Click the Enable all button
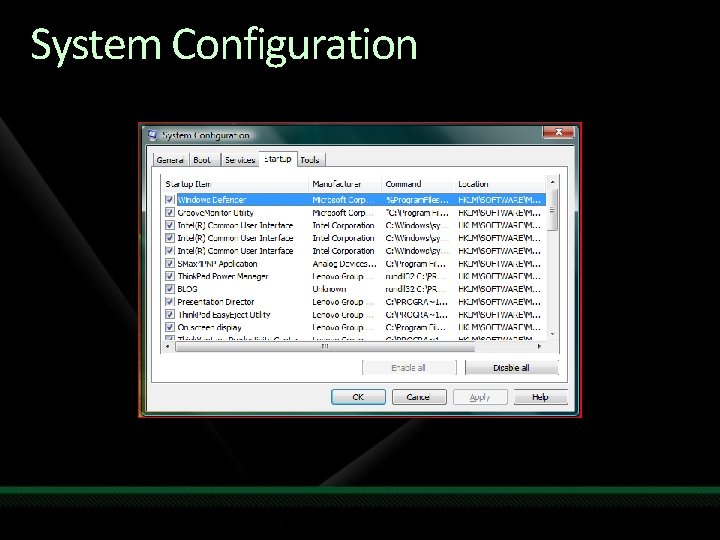This screenshot has width=720, height=540. click(x=409, y=368)
